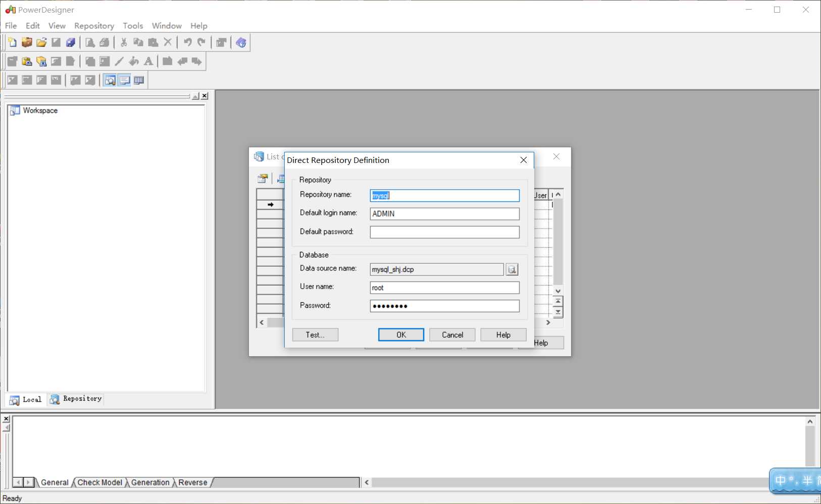Select the Check Model output tab

(100, 482)
